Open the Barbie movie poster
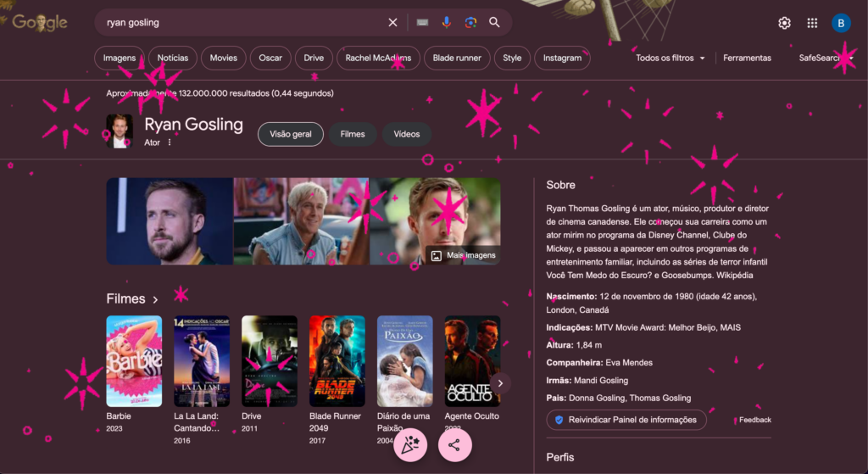The height and width of the screenshot is (474, 868). click(134, 361)
